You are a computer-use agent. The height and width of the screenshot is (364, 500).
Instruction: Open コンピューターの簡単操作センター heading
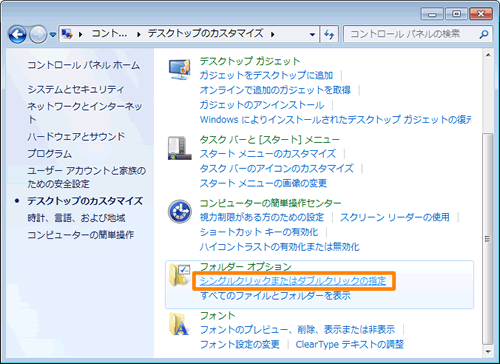point(270,203)
